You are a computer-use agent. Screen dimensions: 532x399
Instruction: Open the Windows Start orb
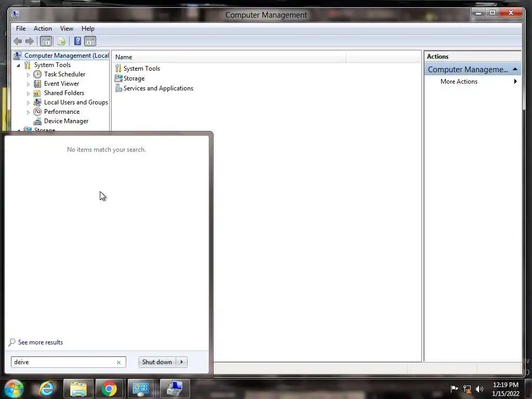[x=14, y=389]
